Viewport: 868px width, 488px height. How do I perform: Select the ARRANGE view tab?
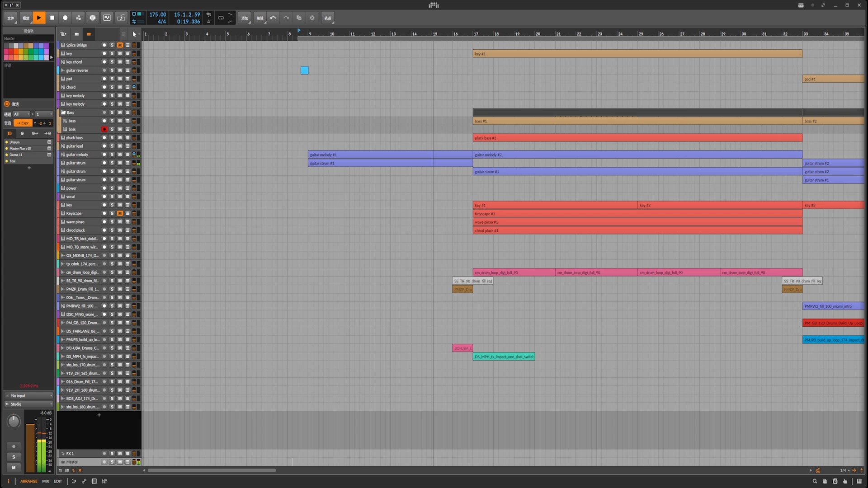29,481
